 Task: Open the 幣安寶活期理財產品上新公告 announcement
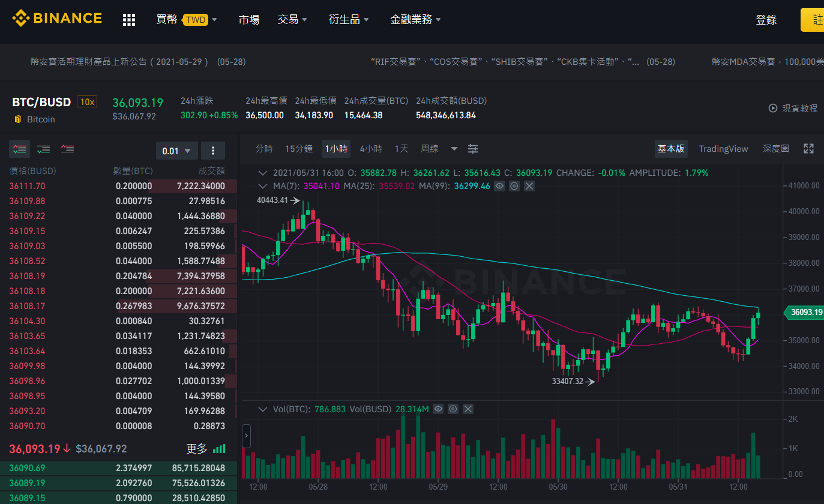pos(138,62)
